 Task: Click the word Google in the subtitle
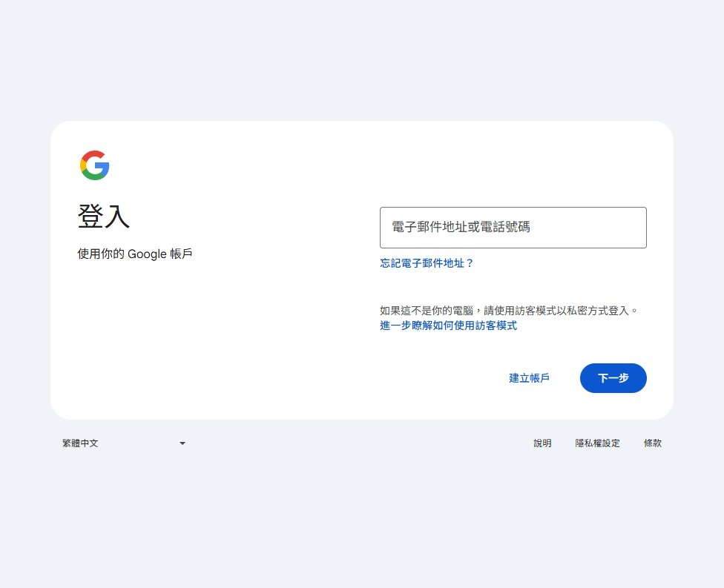147,254
